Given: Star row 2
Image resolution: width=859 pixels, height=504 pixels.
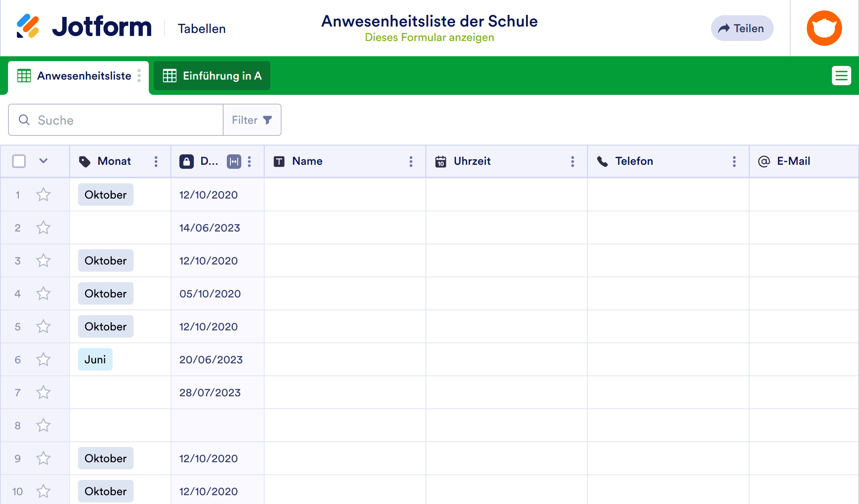Looking at the screenshot, I should click(43, 227).
